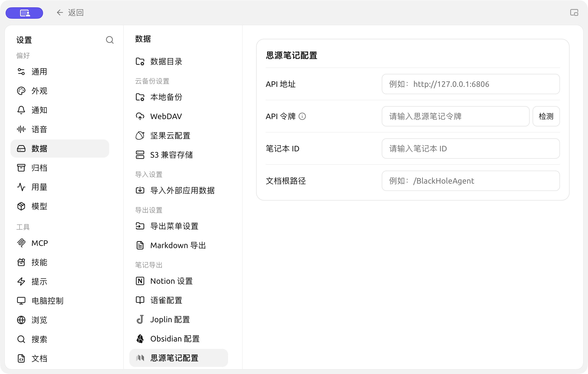Click the 语雀配置 book icon
This screenshot has height=374, width=588.
(x=140, y=300)
